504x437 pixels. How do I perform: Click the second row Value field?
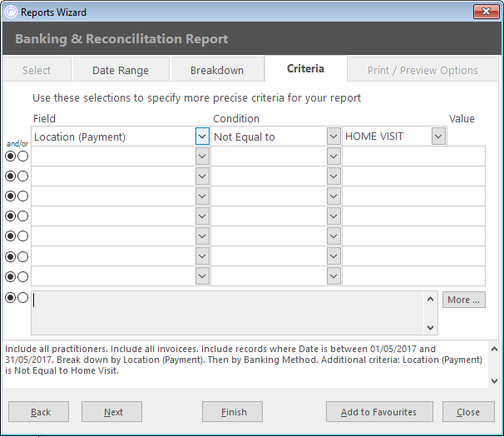tap(413, 156)
